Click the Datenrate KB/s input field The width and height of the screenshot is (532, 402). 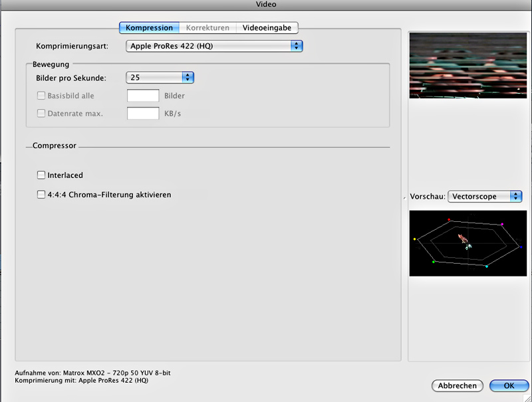point(143,114)
